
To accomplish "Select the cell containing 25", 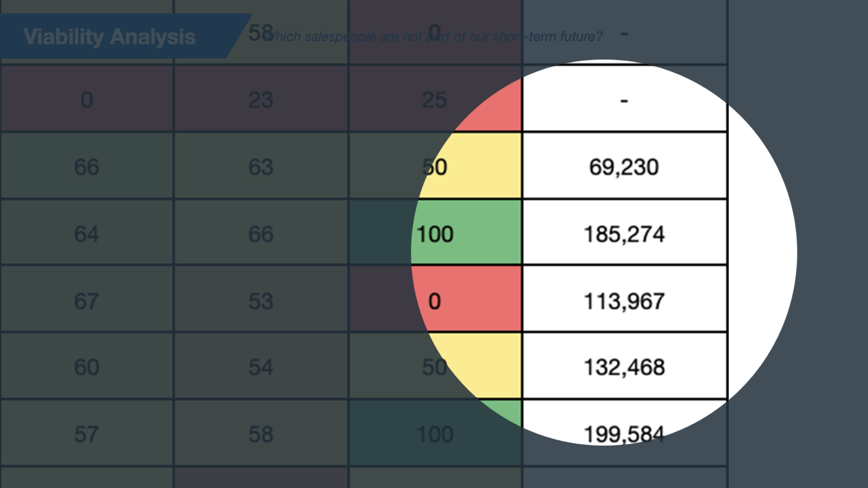I will pyautogui.click(x=435, y=99).
